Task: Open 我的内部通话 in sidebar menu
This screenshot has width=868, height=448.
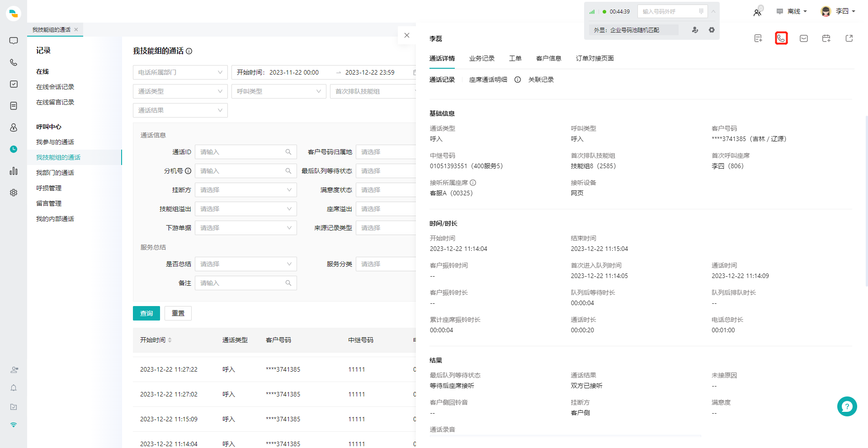Action: pyautogui.click(x=55, y=219)
